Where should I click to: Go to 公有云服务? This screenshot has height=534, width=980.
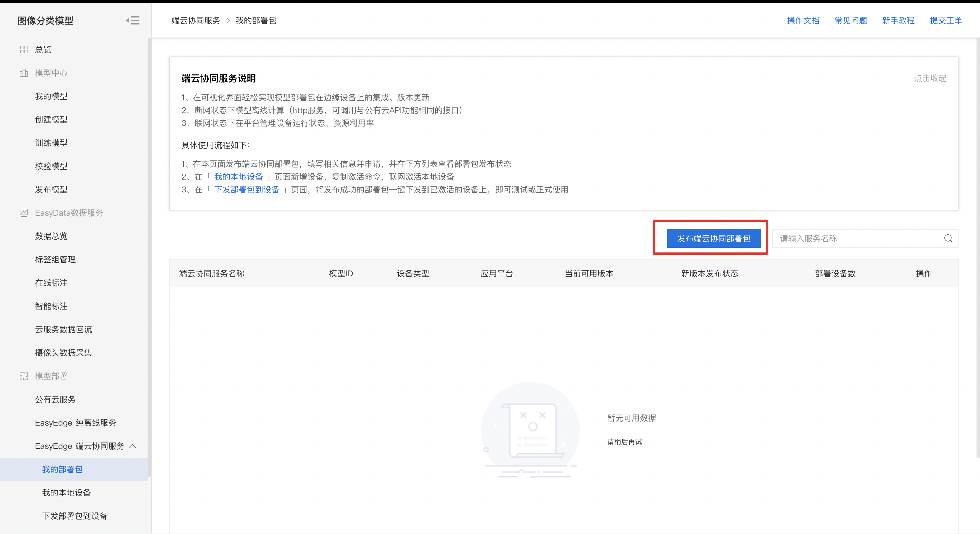point(55,399)
